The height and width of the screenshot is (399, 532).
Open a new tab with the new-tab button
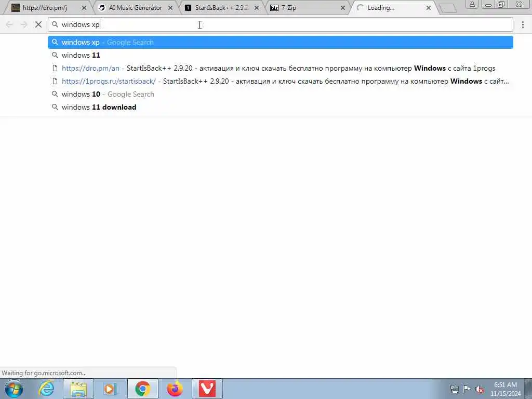pos(448,8)
